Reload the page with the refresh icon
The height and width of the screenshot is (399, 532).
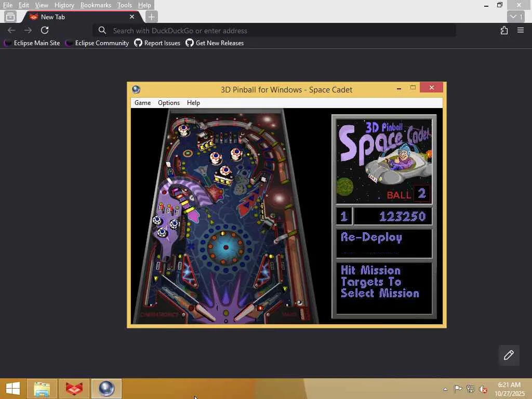(45, 31)
